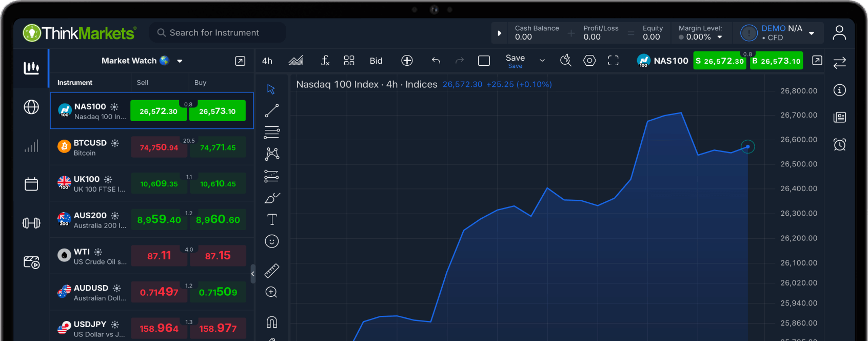Sort by Sell column header

pyautogui.click(x=143, y=83)
